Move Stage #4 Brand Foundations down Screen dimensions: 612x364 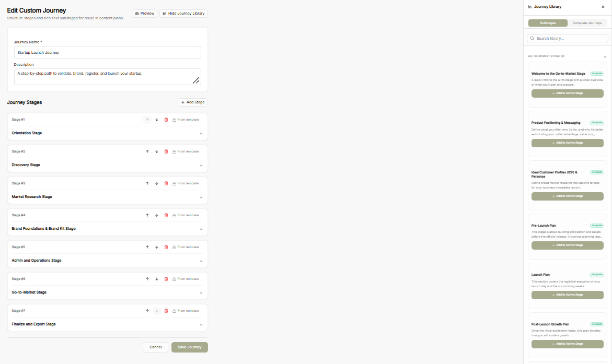click(x=156, y=215)
